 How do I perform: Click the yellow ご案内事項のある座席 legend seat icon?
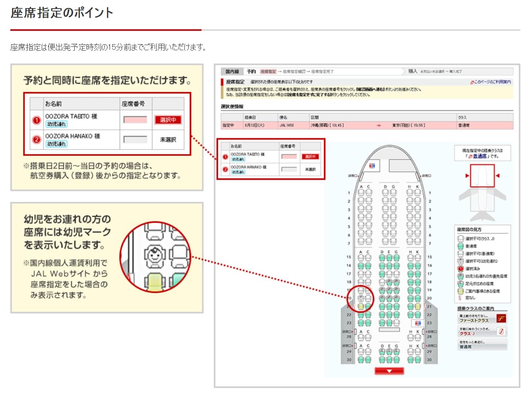[460, 291]
